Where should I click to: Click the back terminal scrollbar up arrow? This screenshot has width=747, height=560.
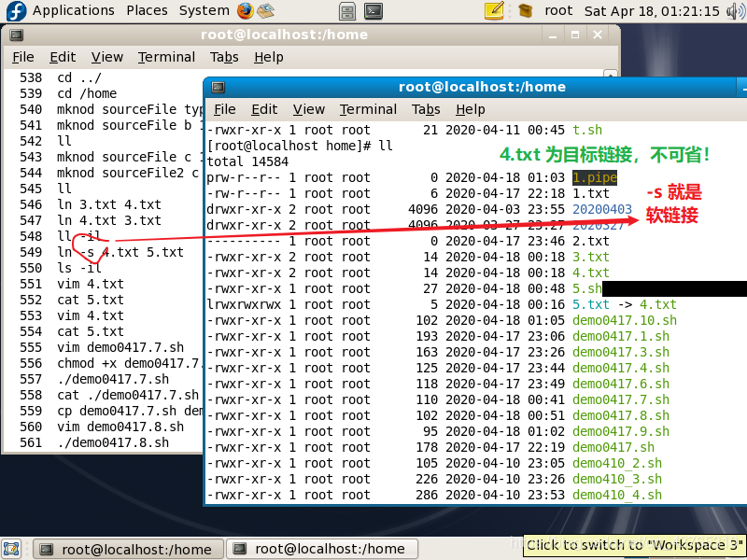(611, 74)
